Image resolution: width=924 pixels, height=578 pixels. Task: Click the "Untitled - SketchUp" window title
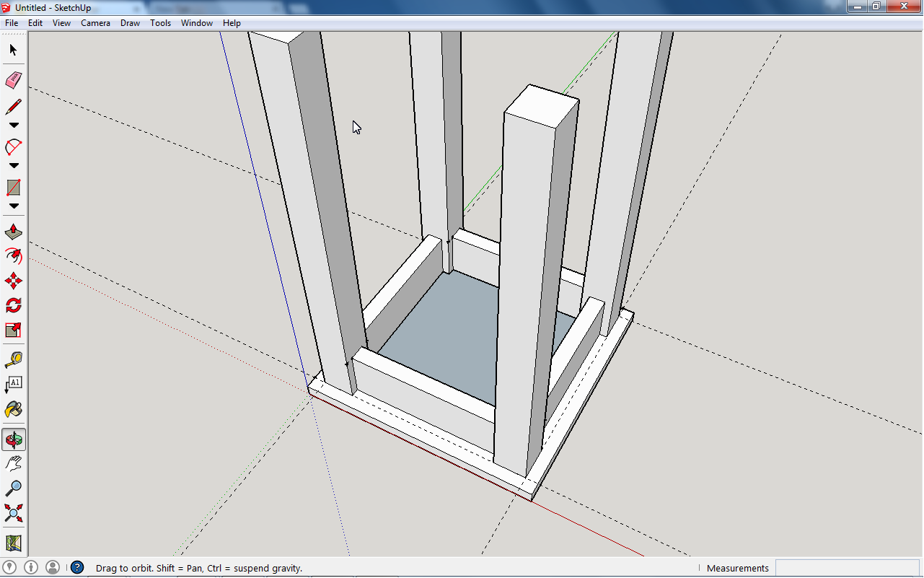53,8
